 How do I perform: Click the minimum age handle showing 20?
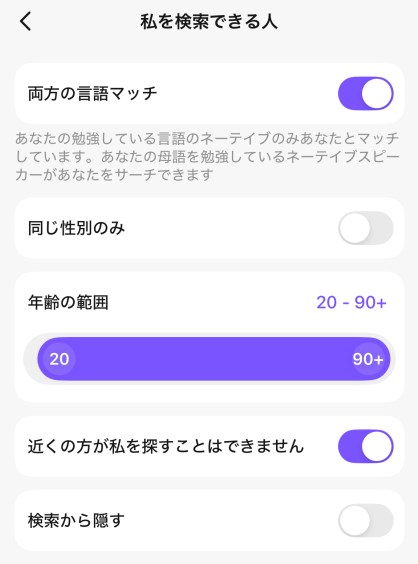pyautogui.click(x=59, y=359)
